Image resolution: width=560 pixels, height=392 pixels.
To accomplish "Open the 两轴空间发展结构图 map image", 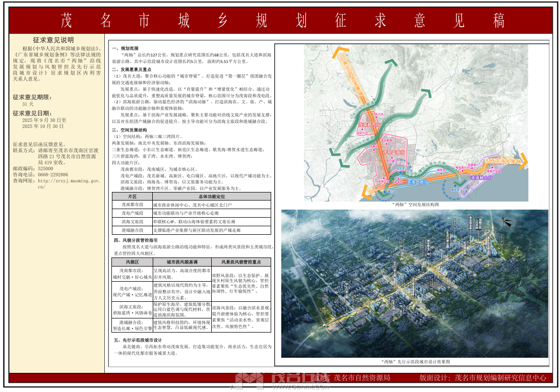I will click(x=416, y=122).
